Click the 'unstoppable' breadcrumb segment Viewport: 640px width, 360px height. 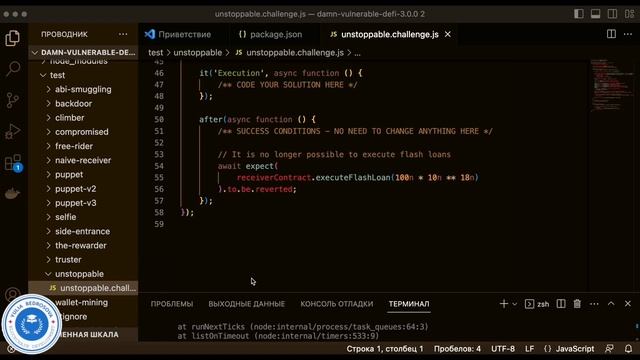pos(198,53)
